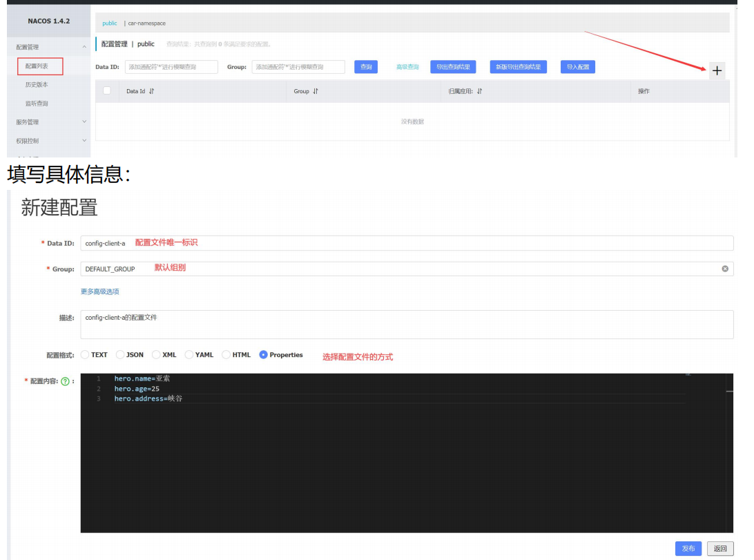Screen dimensions: 754x560
Task: Click the hero.address line in editor
Action: click(148, 398)
